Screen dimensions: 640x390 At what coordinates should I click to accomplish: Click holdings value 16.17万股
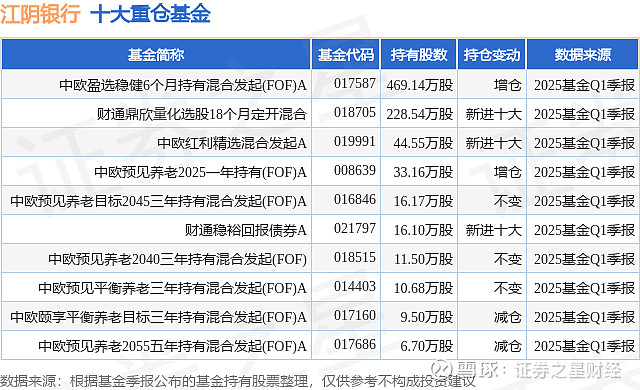pos(423,201)
